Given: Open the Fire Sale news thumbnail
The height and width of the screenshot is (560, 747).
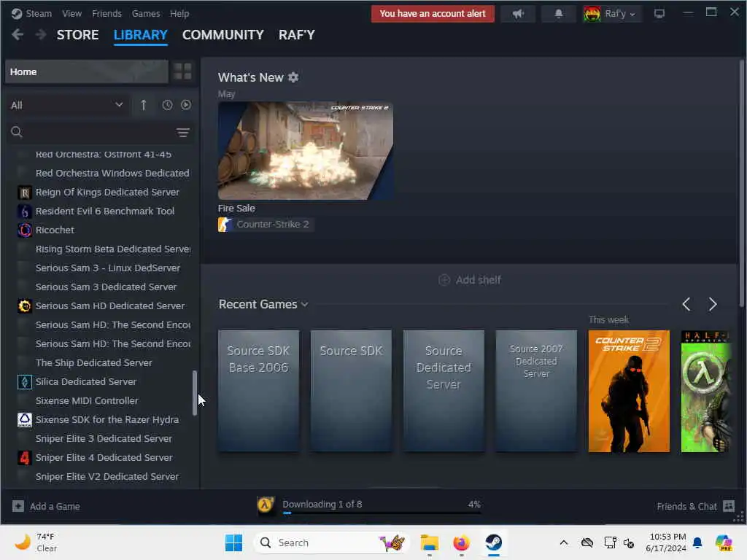Looking at the screenshot, I should [306, 150].
